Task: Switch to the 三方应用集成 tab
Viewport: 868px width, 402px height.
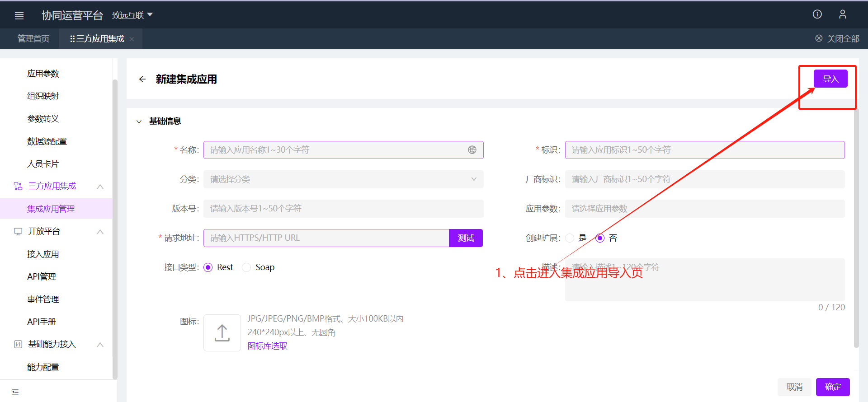Action: pos(100,39)
